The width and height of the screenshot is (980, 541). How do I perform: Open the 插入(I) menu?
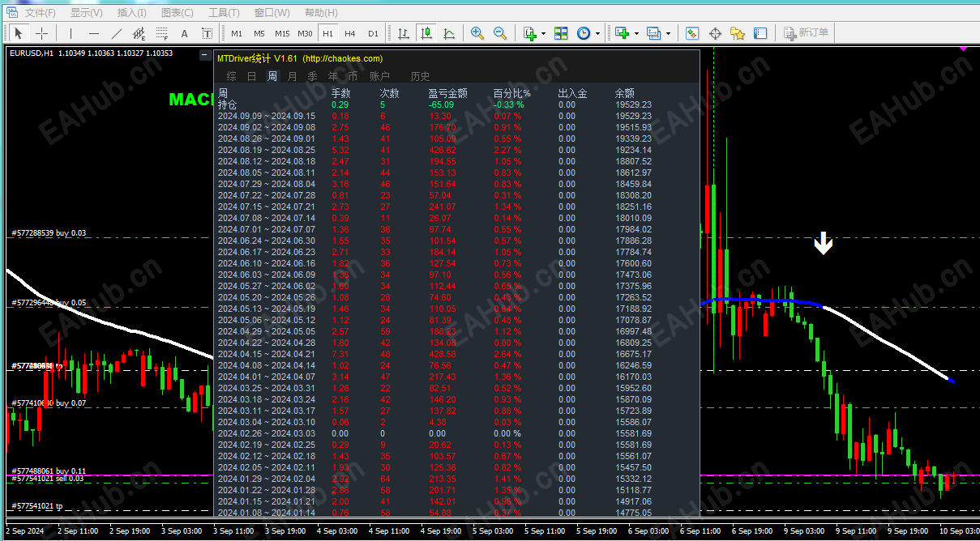(132, 13)
